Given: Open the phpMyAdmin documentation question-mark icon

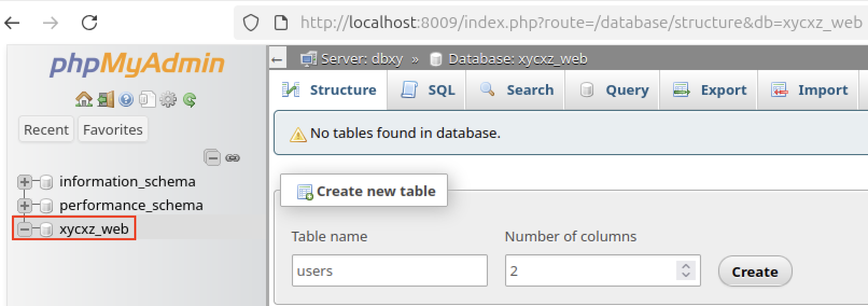Looking at the screenshot, I should tap(126, 100).
